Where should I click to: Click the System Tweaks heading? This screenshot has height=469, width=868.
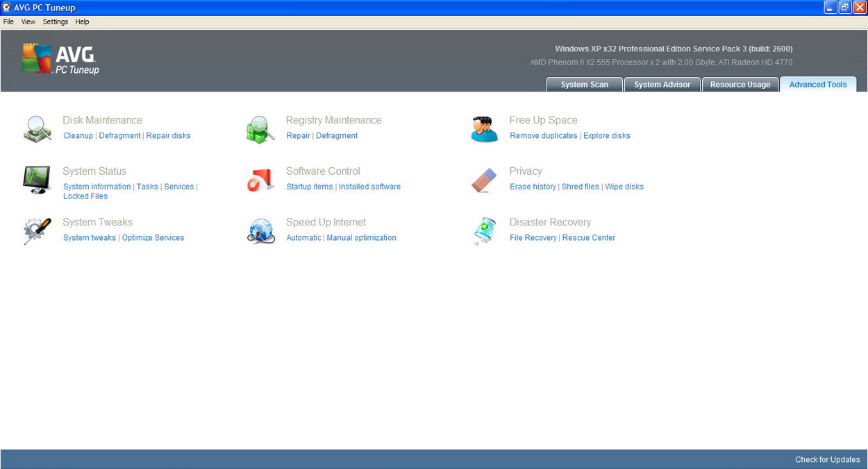(x=98, y=222)
